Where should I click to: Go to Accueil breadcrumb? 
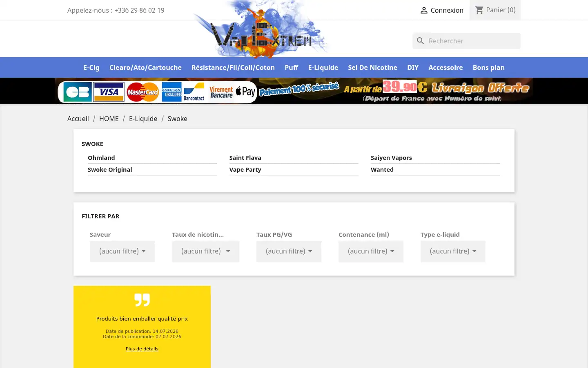tap(78, 119)
